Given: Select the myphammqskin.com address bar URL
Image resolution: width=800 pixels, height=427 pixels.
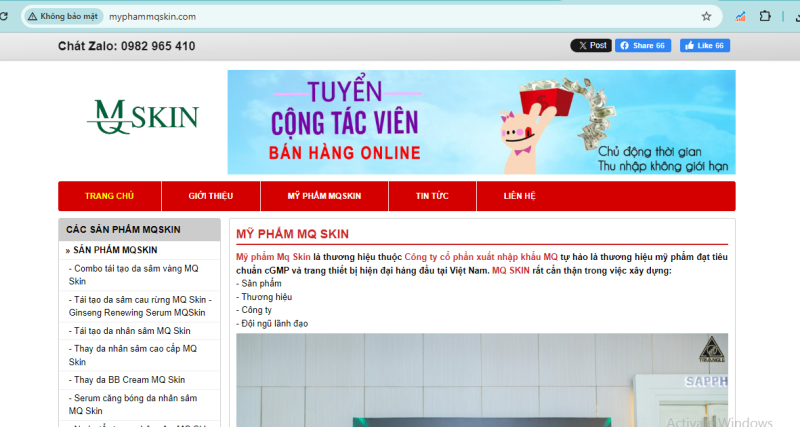Looking at the screenshot, I should click(x=153, y=17).
